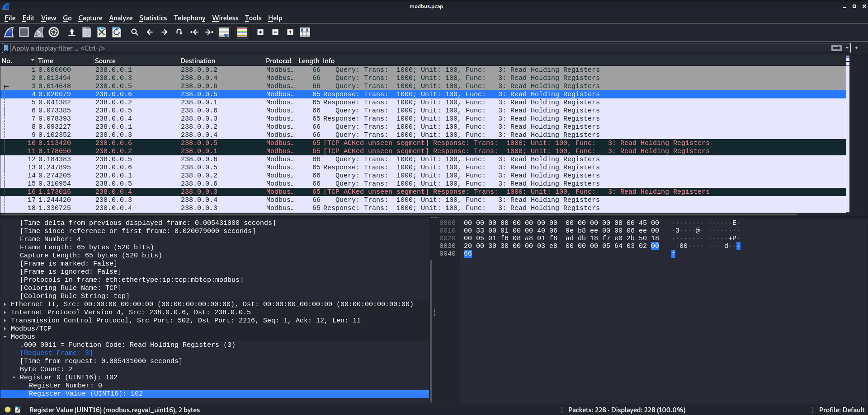Go back in packet history
The width and height of the screenshot is (868, 415).
coord(150,32)
